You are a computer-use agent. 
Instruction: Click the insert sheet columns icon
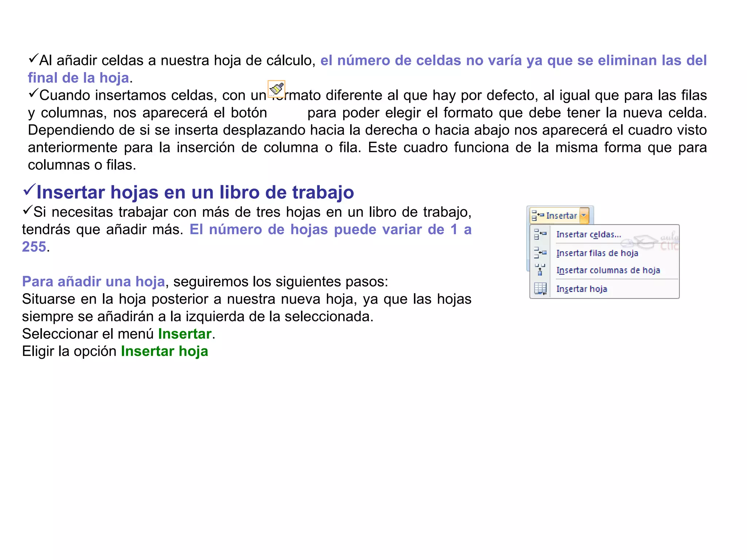pyautogui.click(x=540, y=270)
